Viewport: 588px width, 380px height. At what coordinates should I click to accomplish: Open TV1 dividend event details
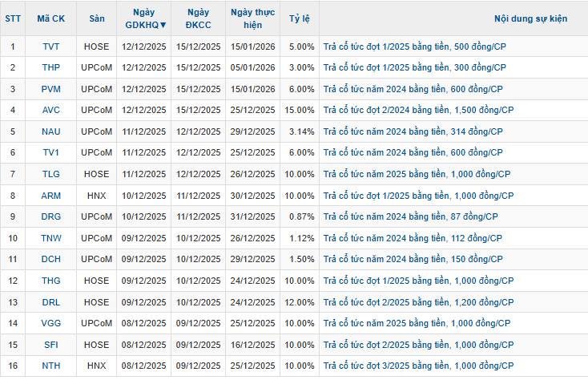point(413,152)
